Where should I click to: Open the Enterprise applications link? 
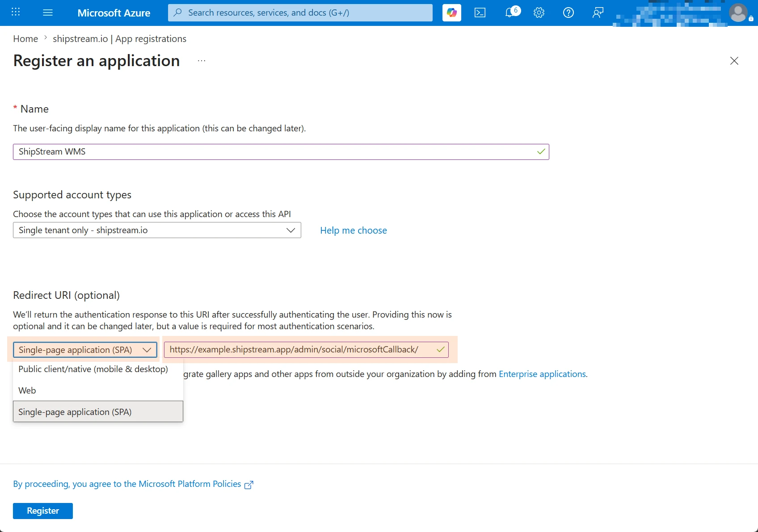pyautogui.click(x=542, y=374)
